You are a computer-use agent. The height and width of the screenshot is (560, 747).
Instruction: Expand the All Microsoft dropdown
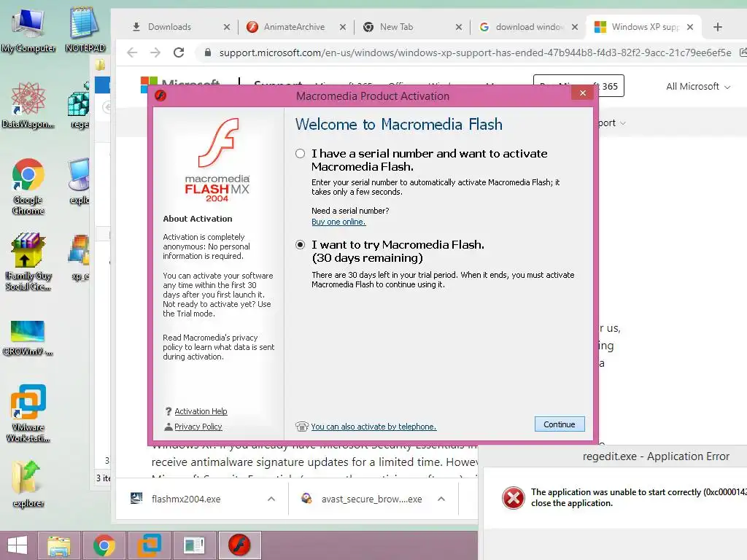[x=698, y=87]
